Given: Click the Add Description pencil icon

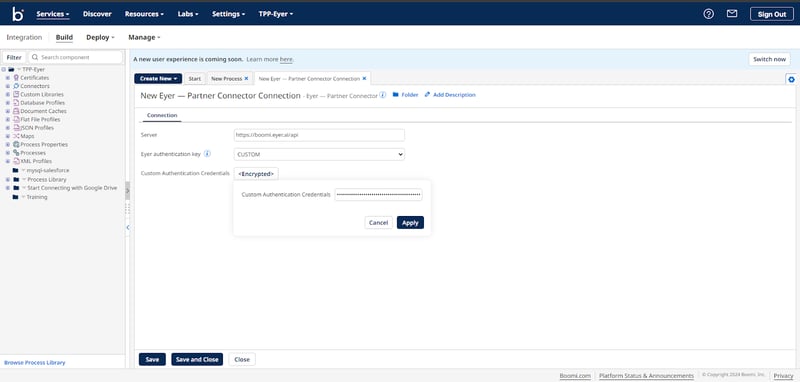Looking at the screenshot, I should point(428,95).
